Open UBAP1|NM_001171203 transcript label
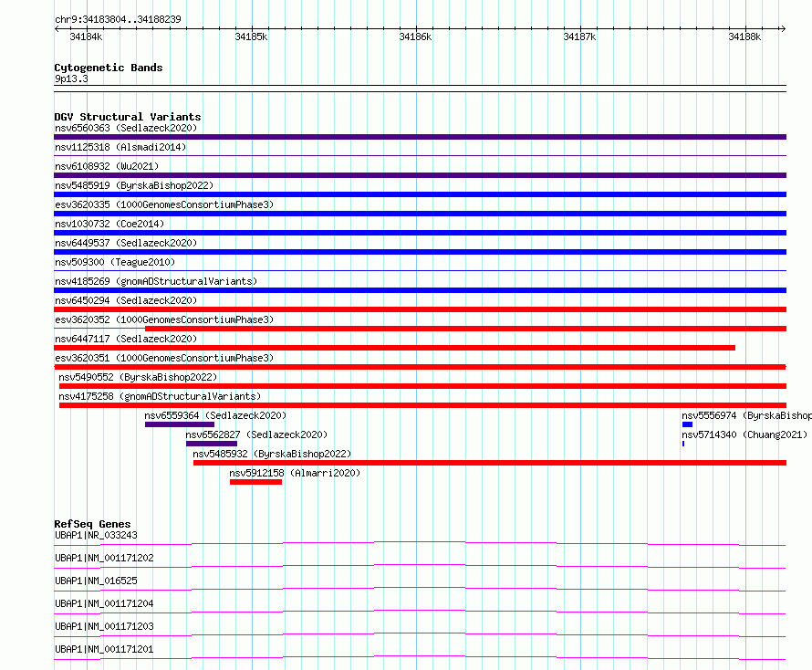Screen dimensions: 812x670 click(104, 626)
